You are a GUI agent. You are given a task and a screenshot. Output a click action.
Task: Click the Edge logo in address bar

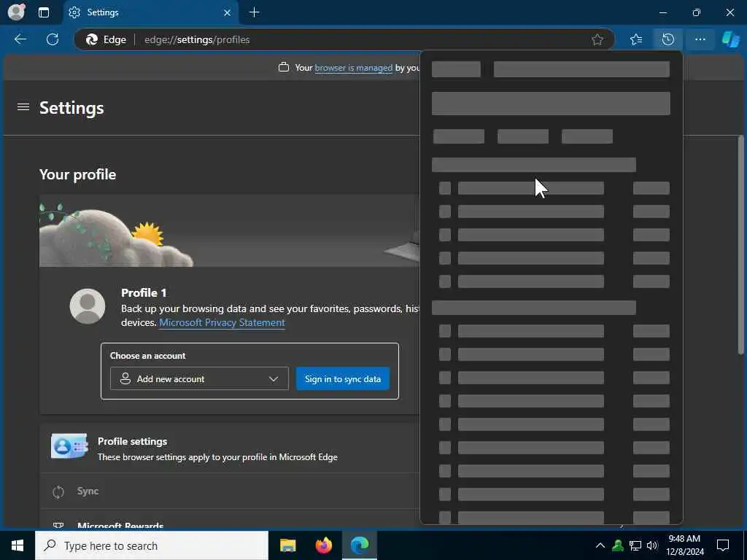click(91, 39)
